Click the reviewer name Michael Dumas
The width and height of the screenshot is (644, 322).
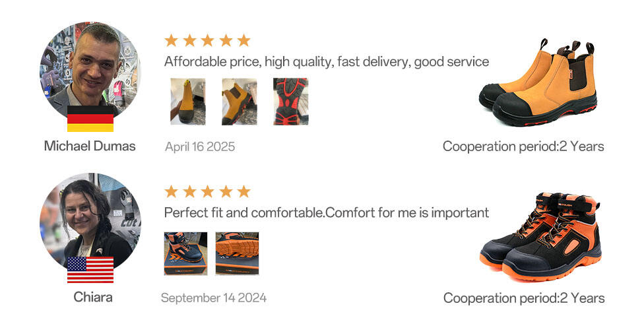(90, 146)
